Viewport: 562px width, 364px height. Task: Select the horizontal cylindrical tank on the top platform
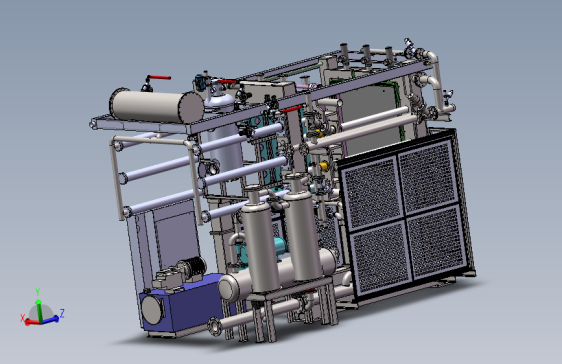(157, 106)
